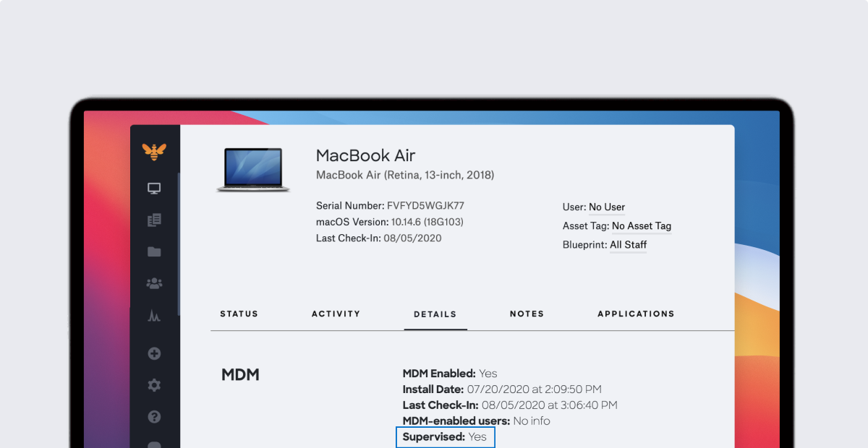Open the Notes tab
Image resolution: width=868 pixels, height=448 pixels.
527,314
